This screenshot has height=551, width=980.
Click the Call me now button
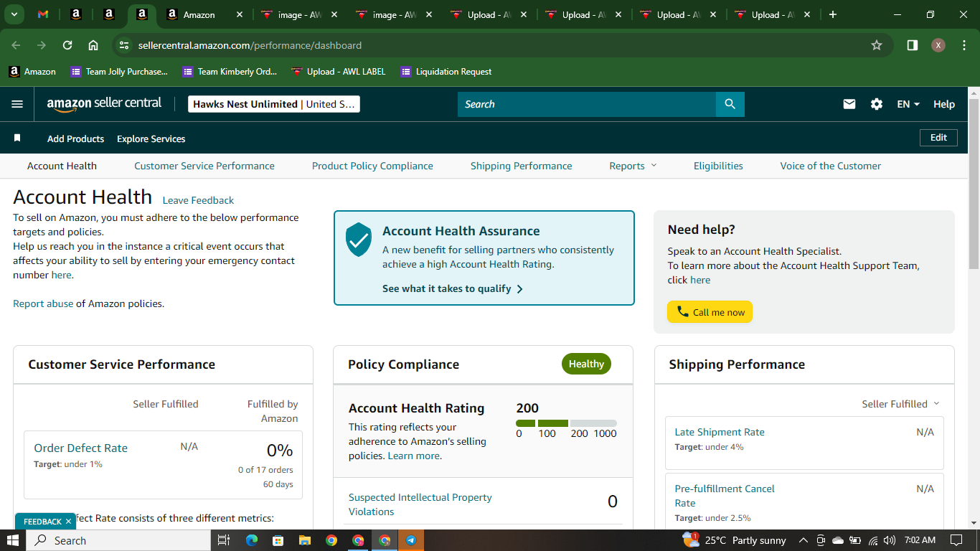click(710, 312)
